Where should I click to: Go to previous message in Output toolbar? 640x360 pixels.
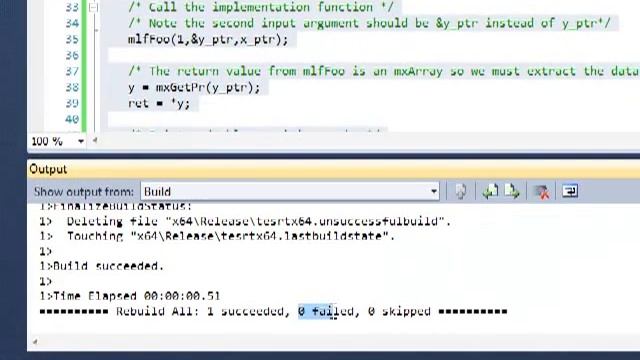pos(490,191)
